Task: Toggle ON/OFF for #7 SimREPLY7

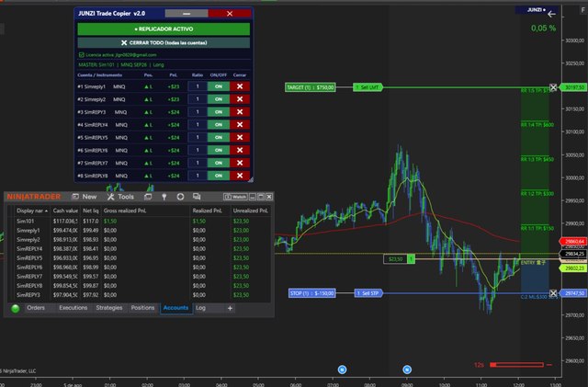Action: [x=219, y=163]
